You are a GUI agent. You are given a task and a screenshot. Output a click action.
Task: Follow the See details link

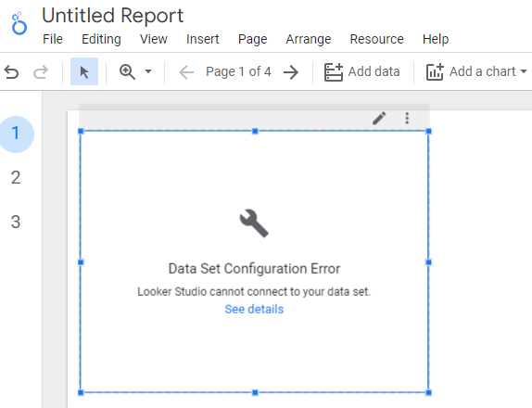254,309
